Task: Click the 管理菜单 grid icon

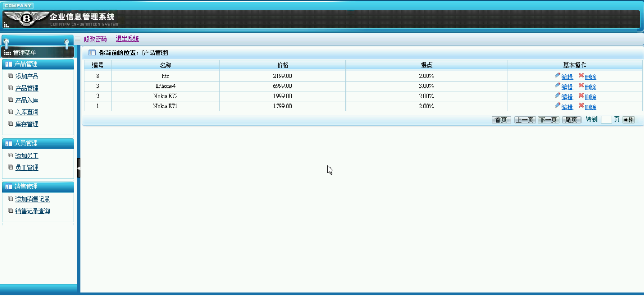Action: 7,53
